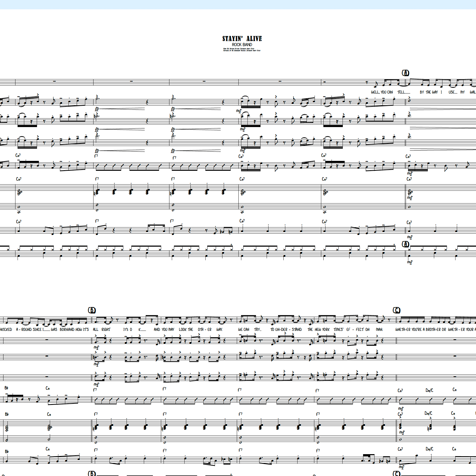Viewport: 476px width, 476px height.
Task: Select rehearsal mark A above the vocal staff
Action: (405, 73)
